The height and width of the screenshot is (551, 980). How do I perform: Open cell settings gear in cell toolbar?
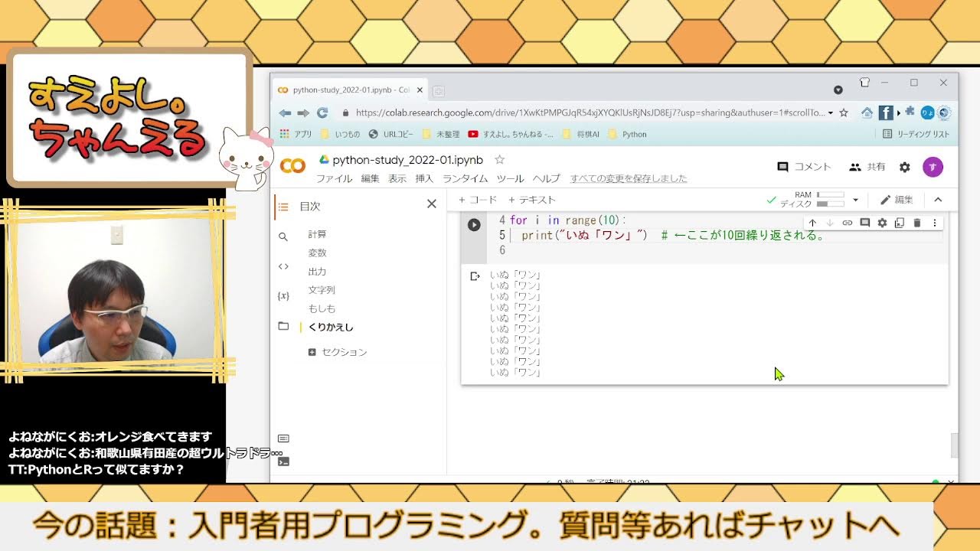(x=882, y=223)
